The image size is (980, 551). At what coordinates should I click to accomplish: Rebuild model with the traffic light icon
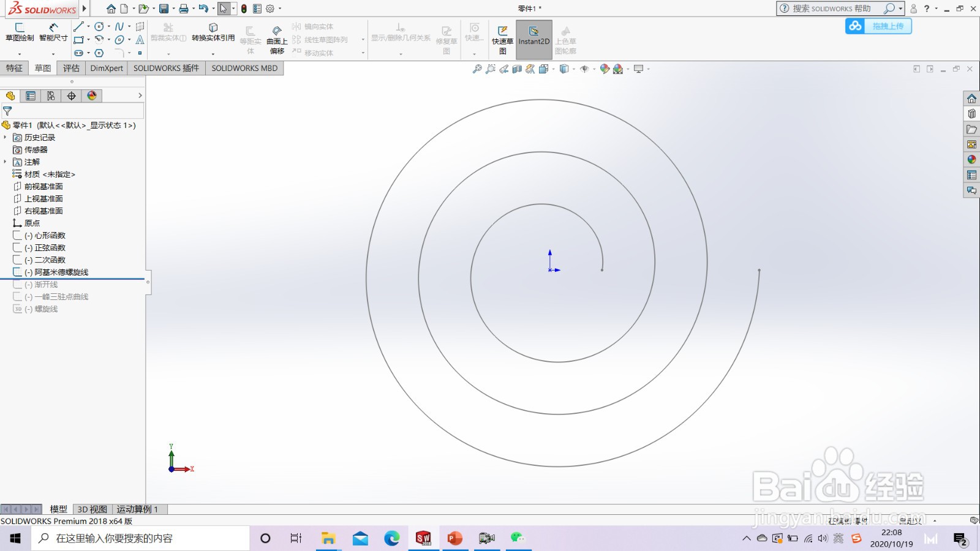point(244,9)
